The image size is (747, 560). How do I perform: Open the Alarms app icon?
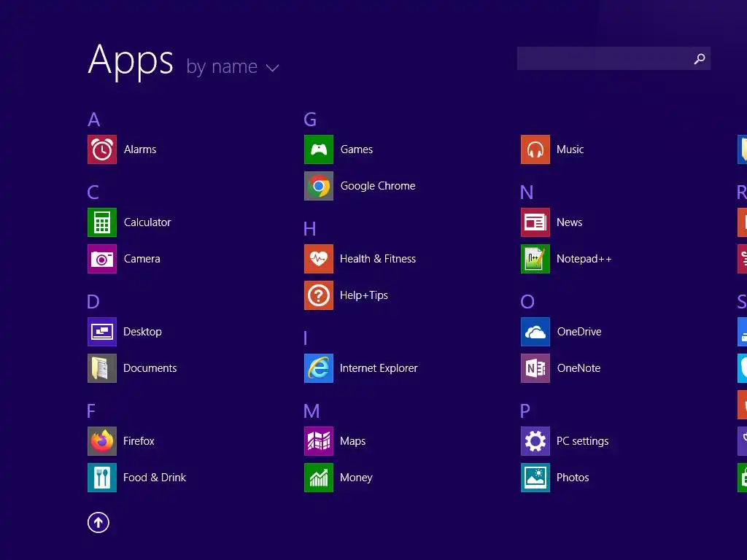pos(102,149)
